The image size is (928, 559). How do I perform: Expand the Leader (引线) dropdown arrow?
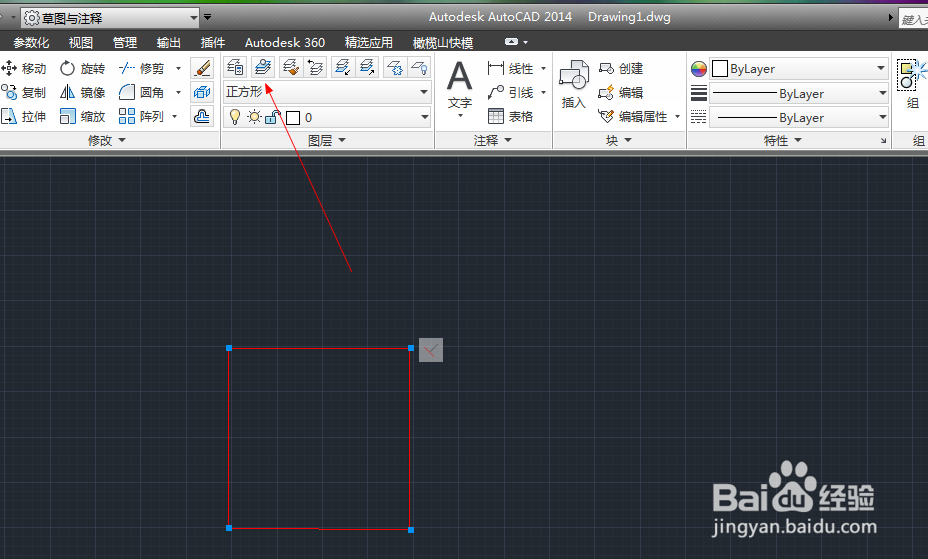point(543,93)
